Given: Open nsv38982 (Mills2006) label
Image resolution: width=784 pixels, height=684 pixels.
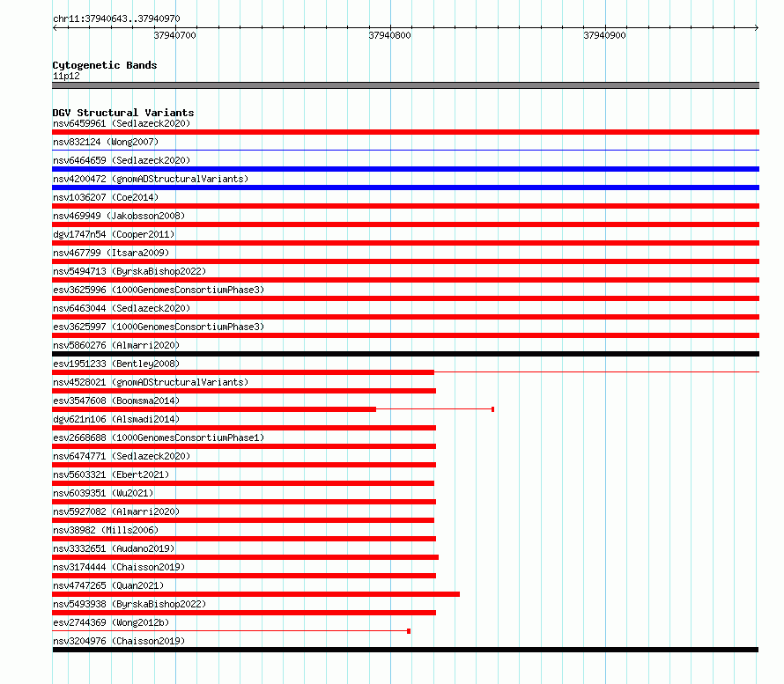Looking at the screenshot, I should 106,530.
